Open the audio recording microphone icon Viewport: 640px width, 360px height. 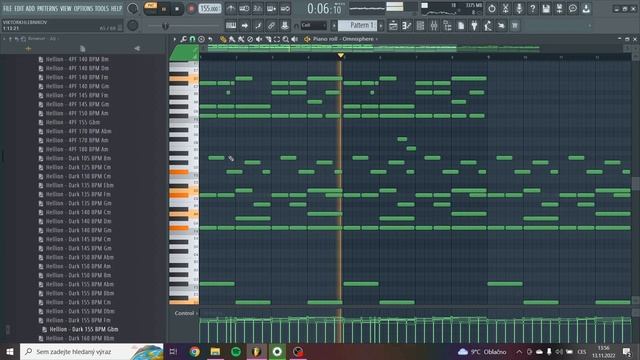pyautogui.click(x=519, y=9)
